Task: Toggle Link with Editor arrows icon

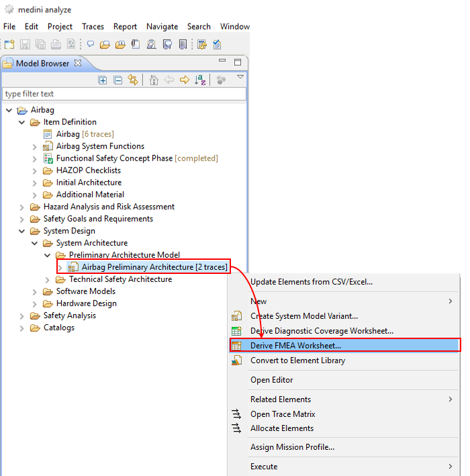Action: coord(133,80)
